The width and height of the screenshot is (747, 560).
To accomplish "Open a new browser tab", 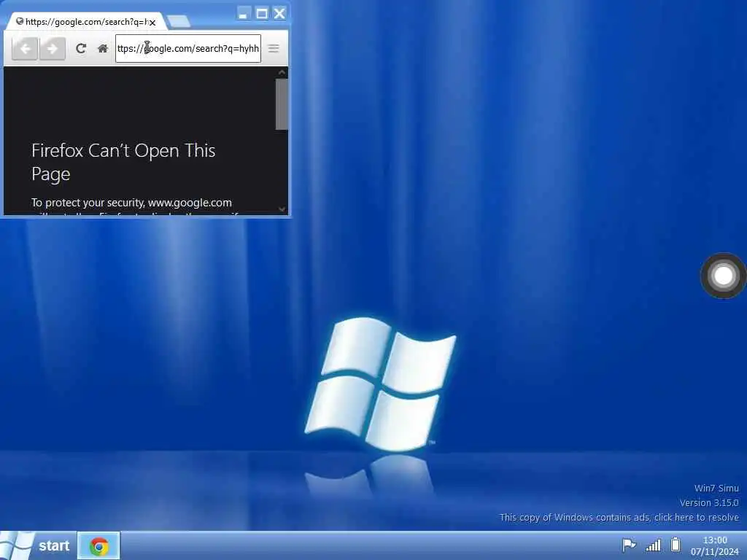I will coord(179,21).
